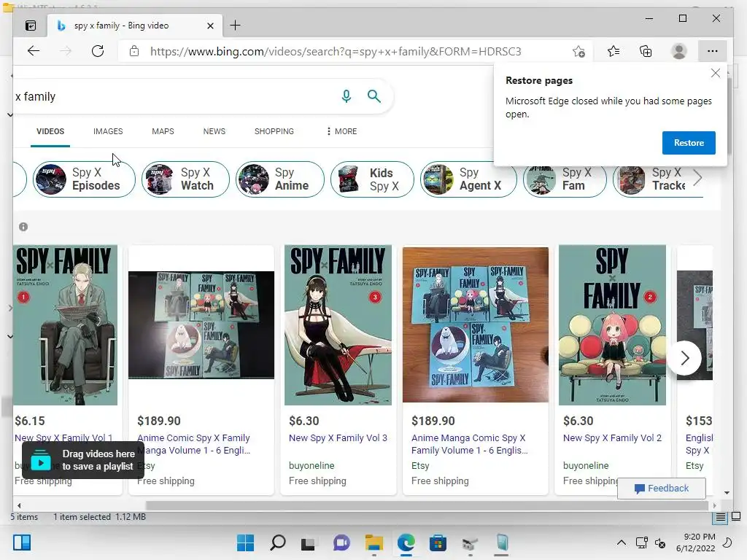The image size is (747, 560).
Task: Click the Microsoft Edge taskbar icon
Action: coord(406,542)
